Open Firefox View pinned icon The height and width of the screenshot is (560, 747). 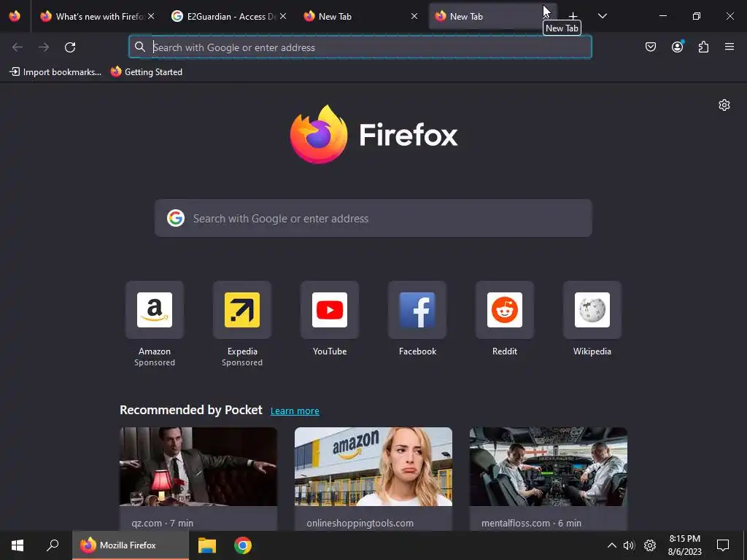15,16
